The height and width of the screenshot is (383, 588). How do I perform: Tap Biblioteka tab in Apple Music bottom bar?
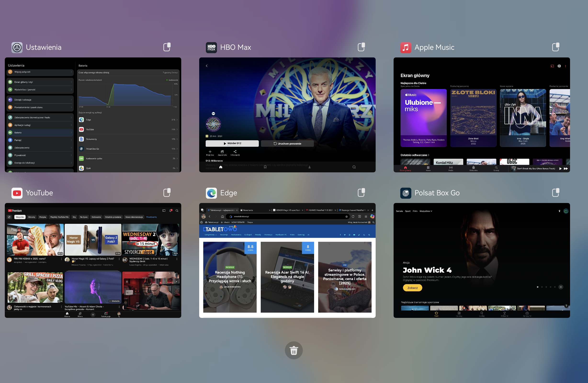(473, 169)
